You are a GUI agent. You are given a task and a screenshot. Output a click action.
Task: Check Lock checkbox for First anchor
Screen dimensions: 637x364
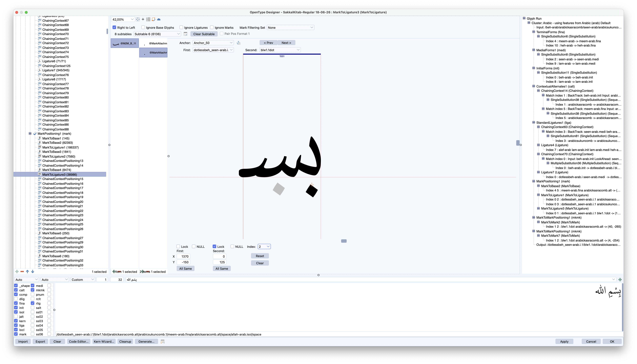[x=178, y=246]
